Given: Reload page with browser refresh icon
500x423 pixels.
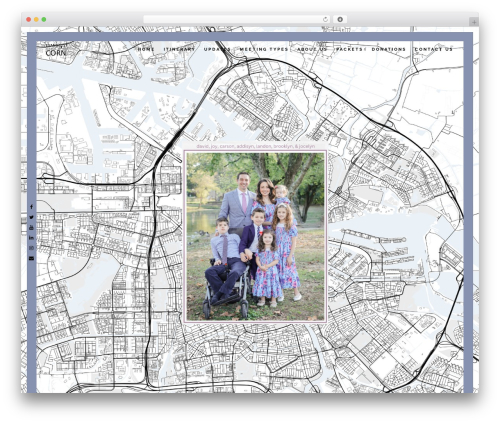Looking at the screenshot, I should click(325, 19).
